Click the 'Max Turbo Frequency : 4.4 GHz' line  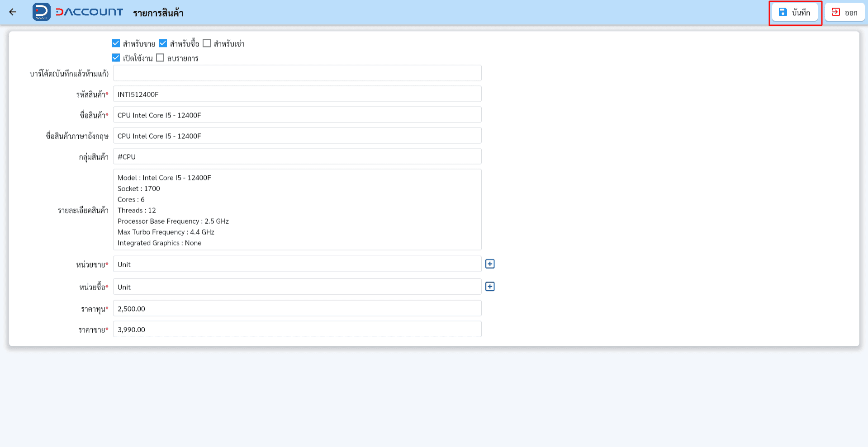166,232
